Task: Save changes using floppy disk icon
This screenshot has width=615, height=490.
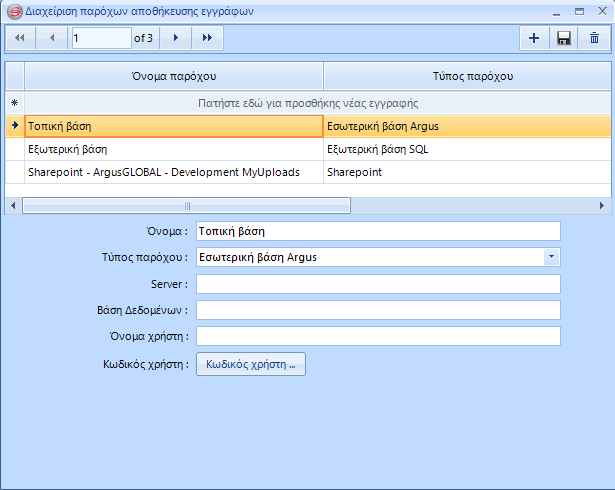Action: click(564, 38)
